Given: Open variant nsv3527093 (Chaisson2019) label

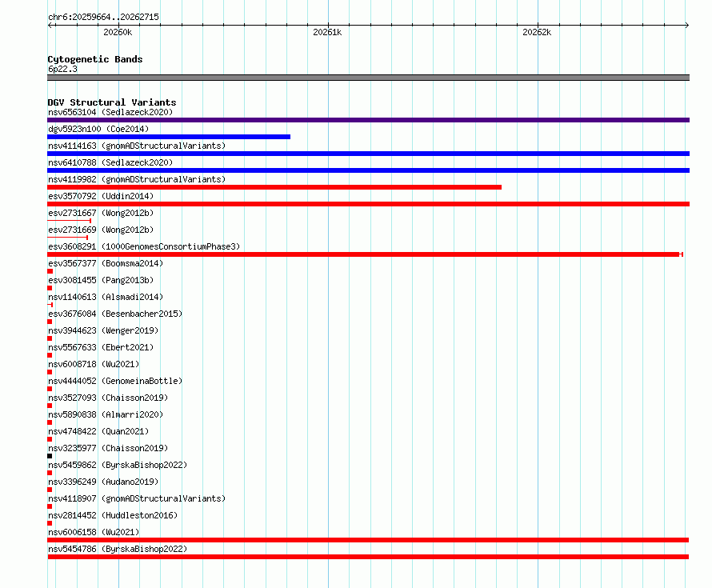Looking at the screenshot, I should (108, 398).
